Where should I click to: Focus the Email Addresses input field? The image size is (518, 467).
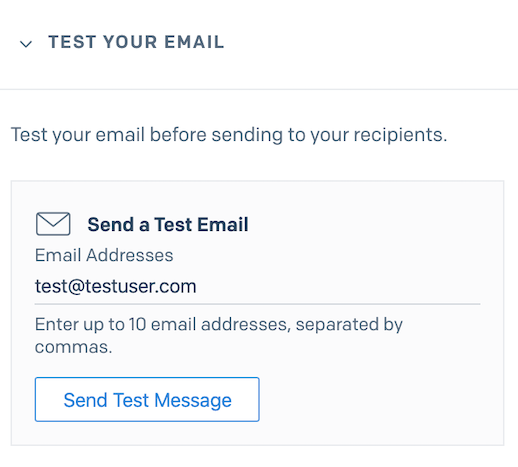257,286
